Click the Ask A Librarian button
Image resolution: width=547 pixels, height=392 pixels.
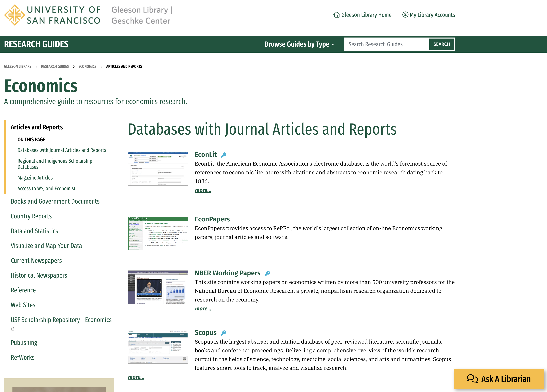499,379
